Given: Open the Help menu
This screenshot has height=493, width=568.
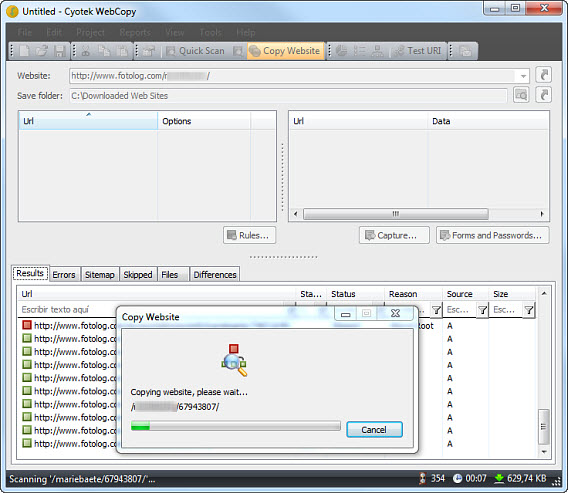Looking at the screenshot, I should 246,33.
